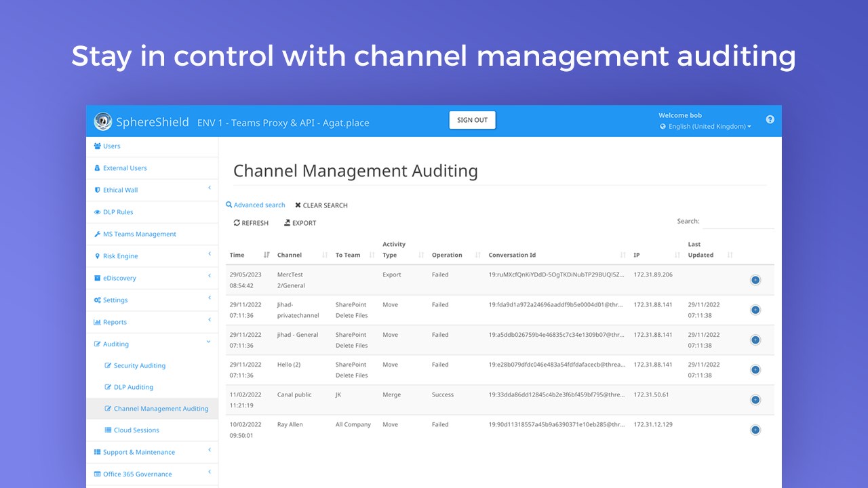Viewport: 868px width, 488px height.
Task: Expand the Office 365 Governance chevron
Action: coord(210,472)
